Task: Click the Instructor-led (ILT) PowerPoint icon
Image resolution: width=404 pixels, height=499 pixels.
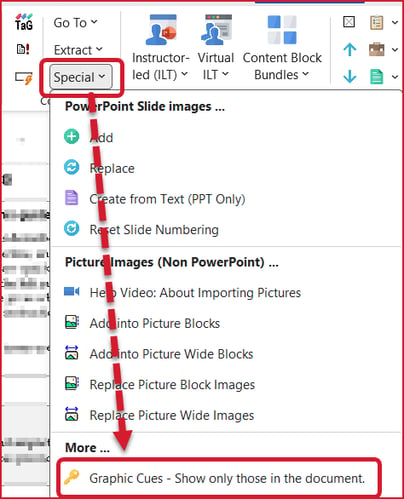Action: click(161, 30)
